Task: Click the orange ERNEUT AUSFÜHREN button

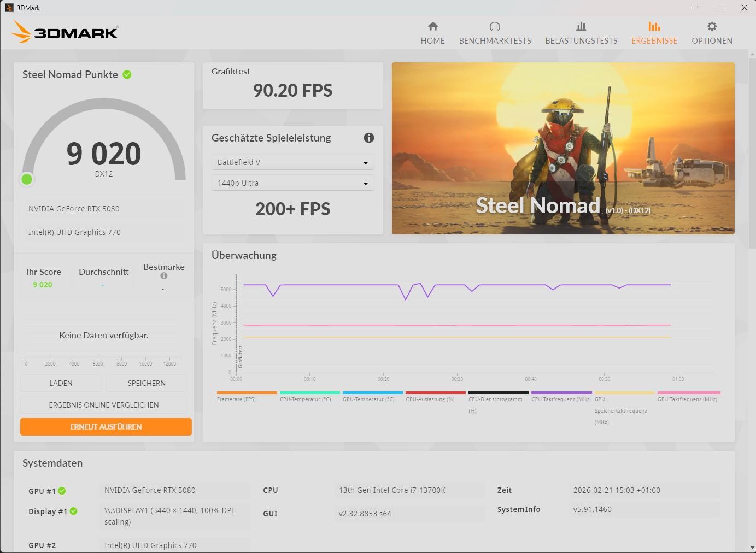Action: pyautogui.click(x=106, y=427)
